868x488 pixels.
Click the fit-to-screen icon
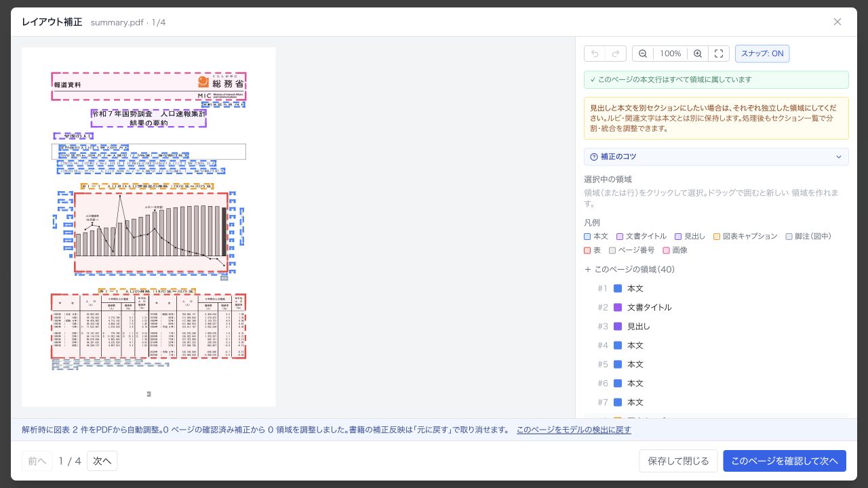(x=719, y=54)
